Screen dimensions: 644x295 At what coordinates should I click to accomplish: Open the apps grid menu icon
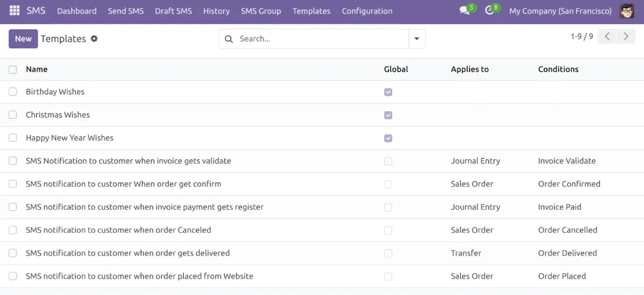point(14,11)
